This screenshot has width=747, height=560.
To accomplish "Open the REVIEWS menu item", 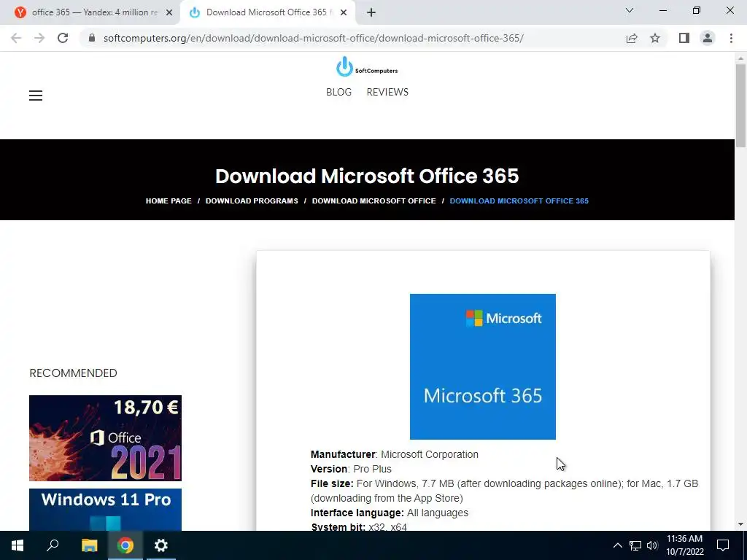I will pos(387,92).
